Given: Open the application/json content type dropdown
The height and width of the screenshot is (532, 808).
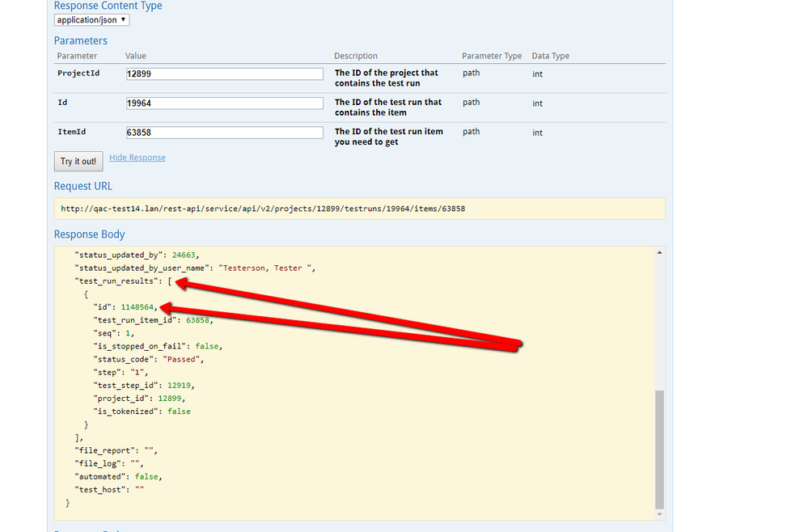Looking at the screenshot, I should point(91,20).
